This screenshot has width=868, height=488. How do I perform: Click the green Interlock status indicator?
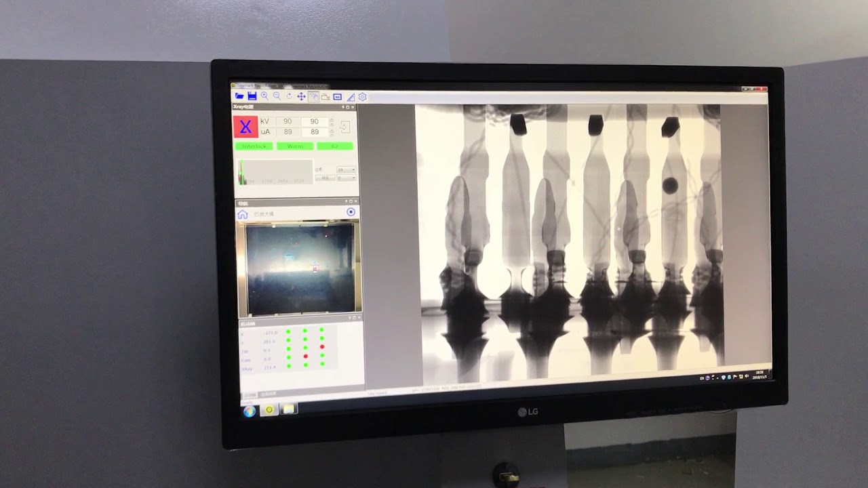point(254,146)
